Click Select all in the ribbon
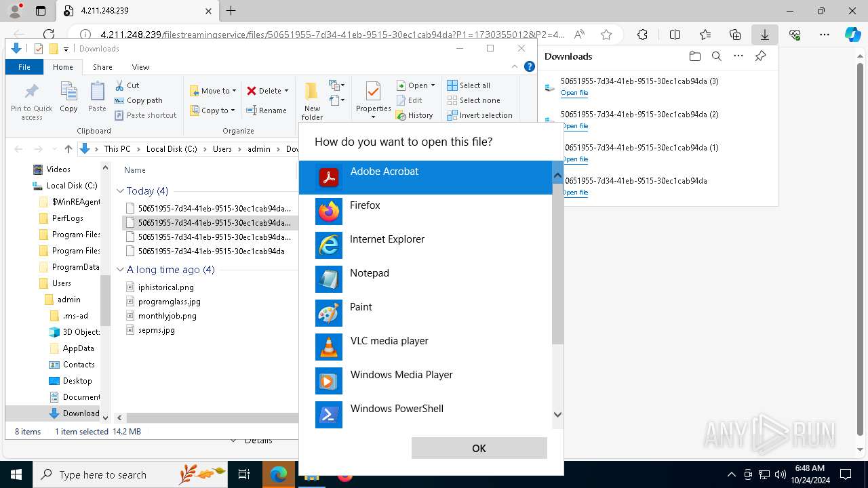868x488 pixels. pos(469,85)
